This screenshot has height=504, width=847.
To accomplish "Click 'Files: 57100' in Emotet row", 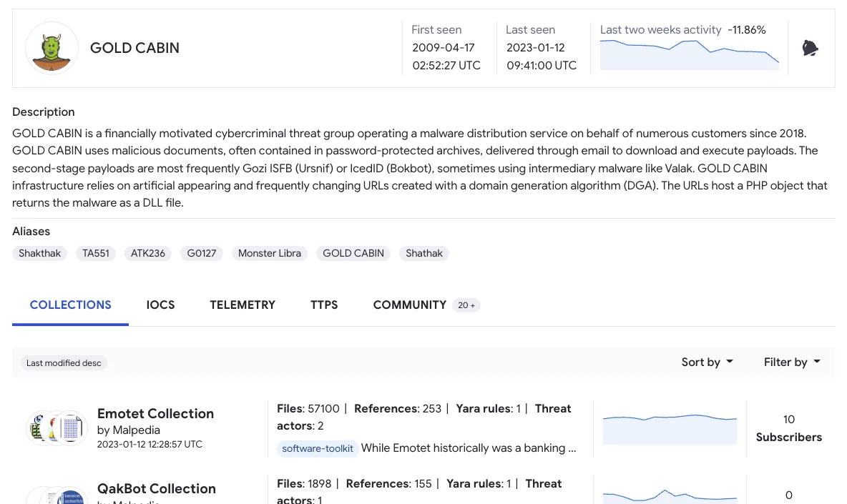I will (x=308, y=408).
